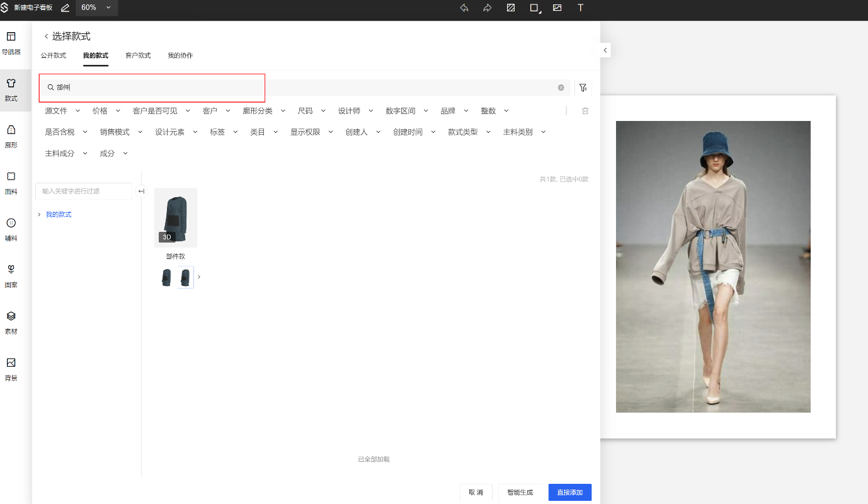Select the 部件款 3D style thumbnail

pyautogui.click(x=176, y=217)
